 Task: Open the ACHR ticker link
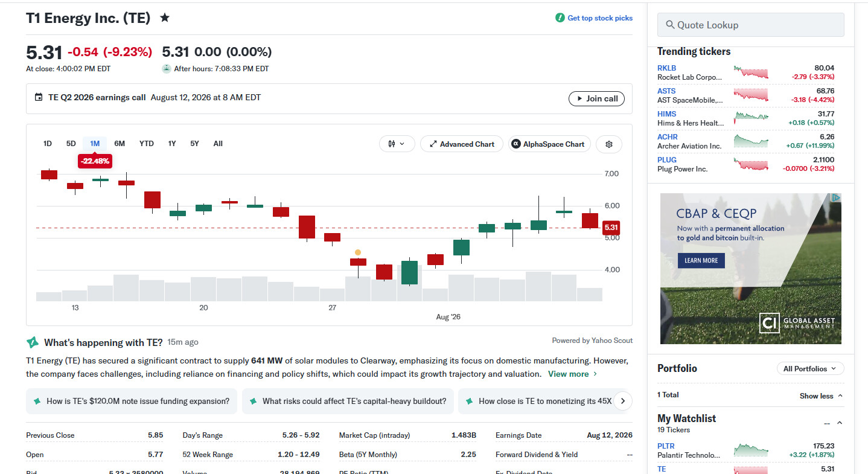668,137
